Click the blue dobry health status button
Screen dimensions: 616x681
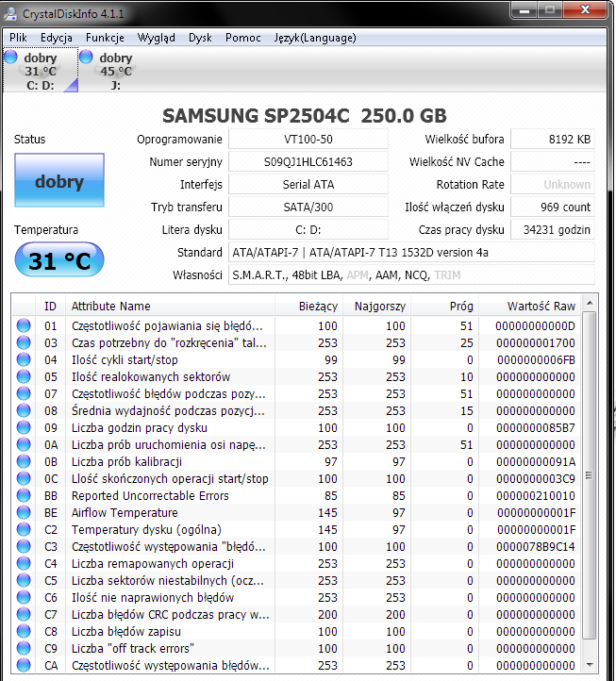pos(59,180)
